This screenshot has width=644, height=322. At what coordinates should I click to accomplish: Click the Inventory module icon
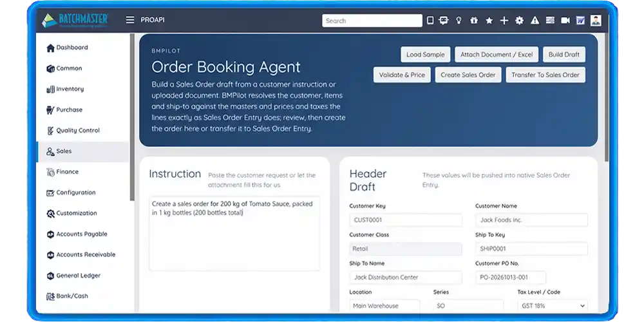50,89
